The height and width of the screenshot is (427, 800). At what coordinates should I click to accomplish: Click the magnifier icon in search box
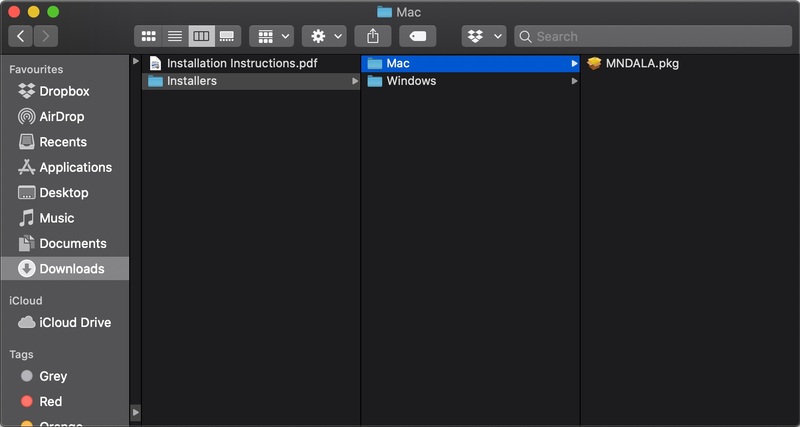point(525,37)
